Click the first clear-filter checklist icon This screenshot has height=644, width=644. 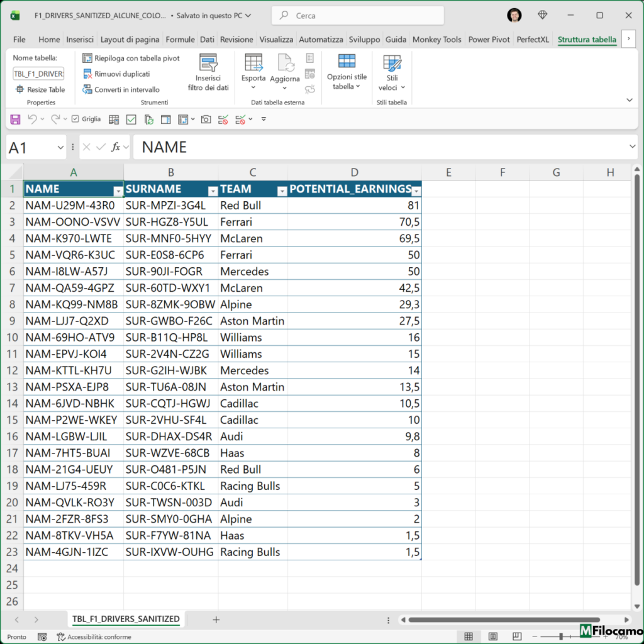point(223,119)
